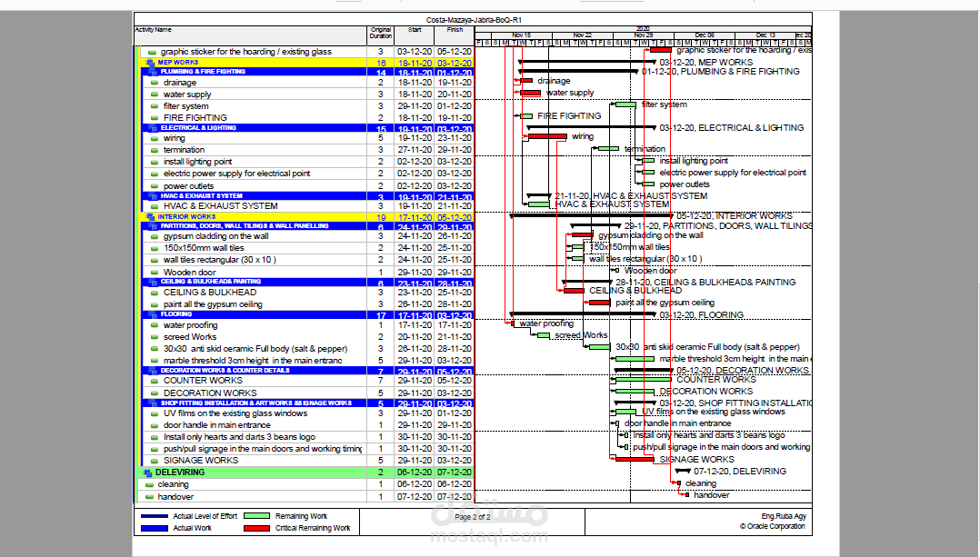Click the WBS icon beside DELEVIRING row
The width and height of the screenshot is (980, 557).
(148, 472)
